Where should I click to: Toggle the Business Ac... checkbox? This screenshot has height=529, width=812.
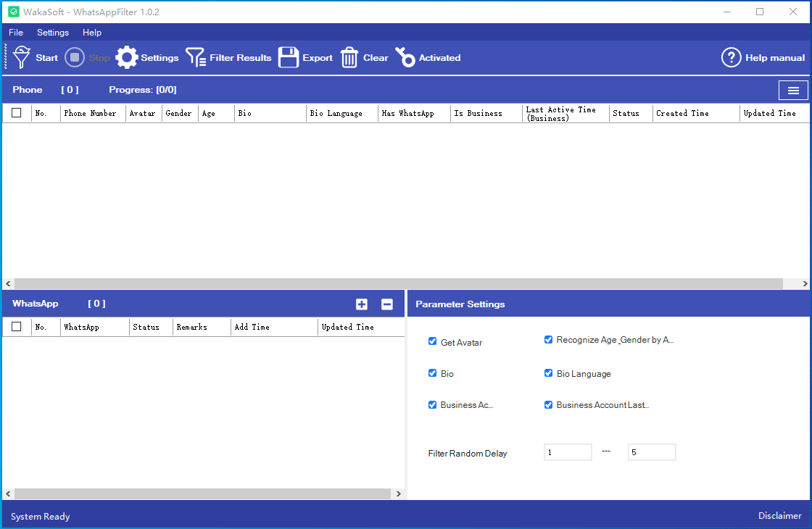432,405
